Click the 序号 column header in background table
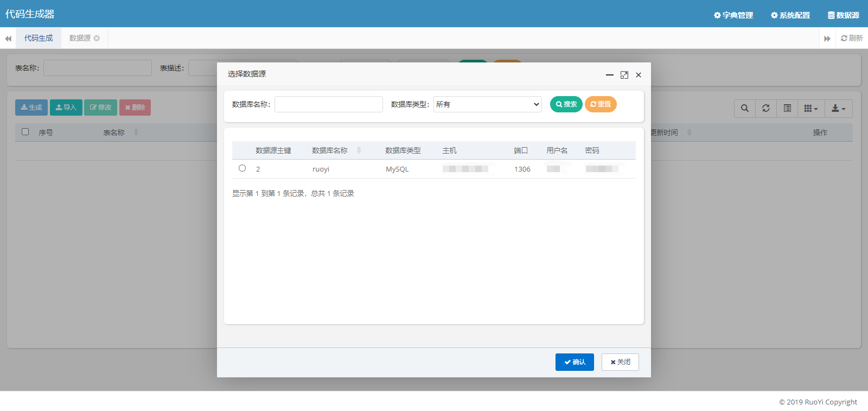This screenshot has width=868, height=411. 46,132
